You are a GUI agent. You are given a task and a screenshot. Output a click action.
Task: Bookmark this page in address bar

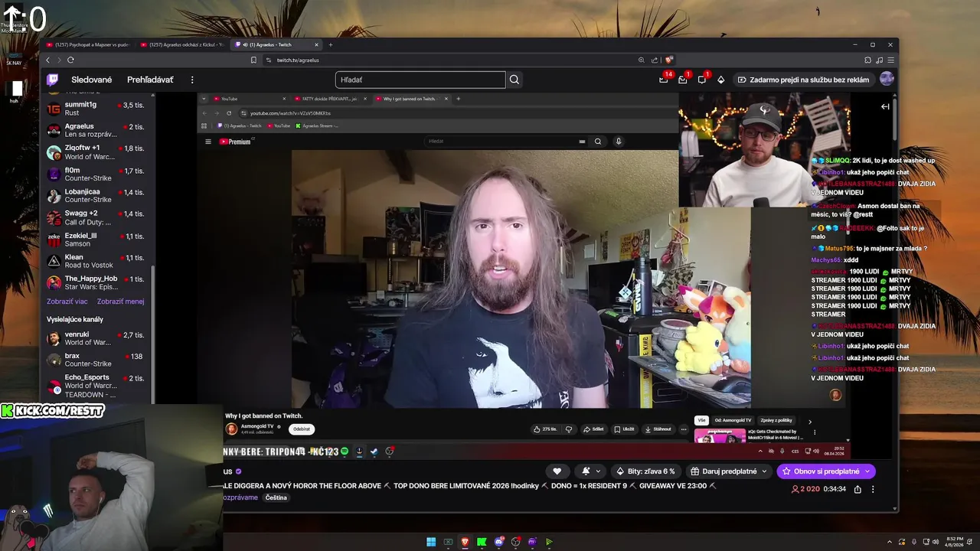click(x=253, y=60)
